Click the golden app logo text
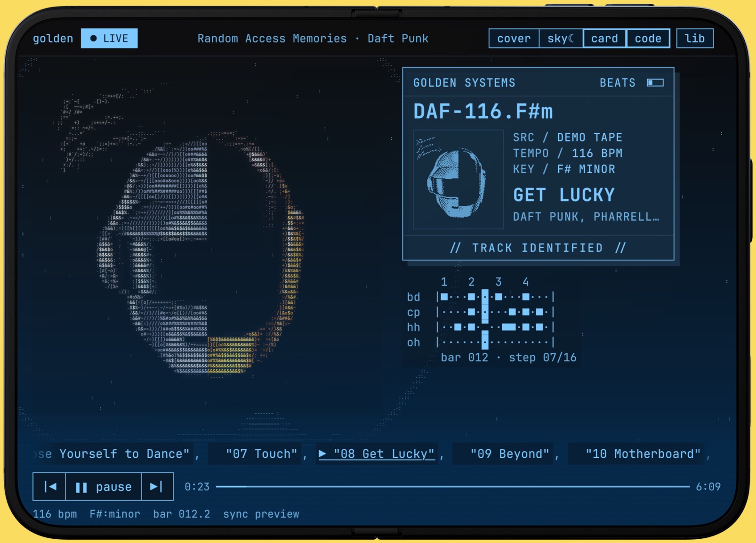 click(x=53, y=39)
